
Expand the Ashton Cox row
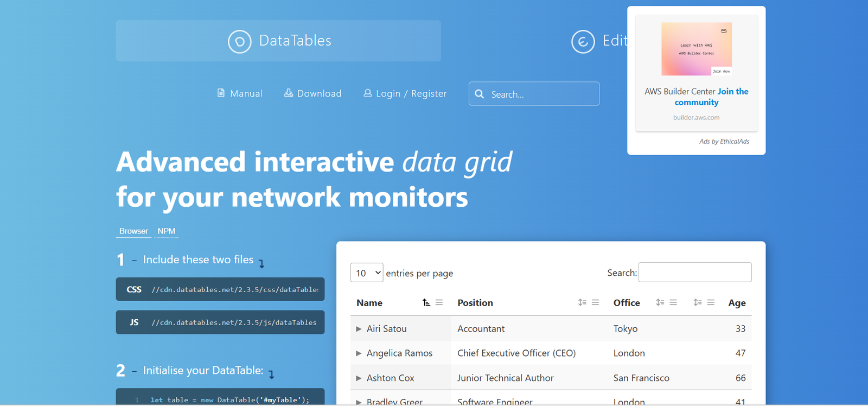[359, 378]
